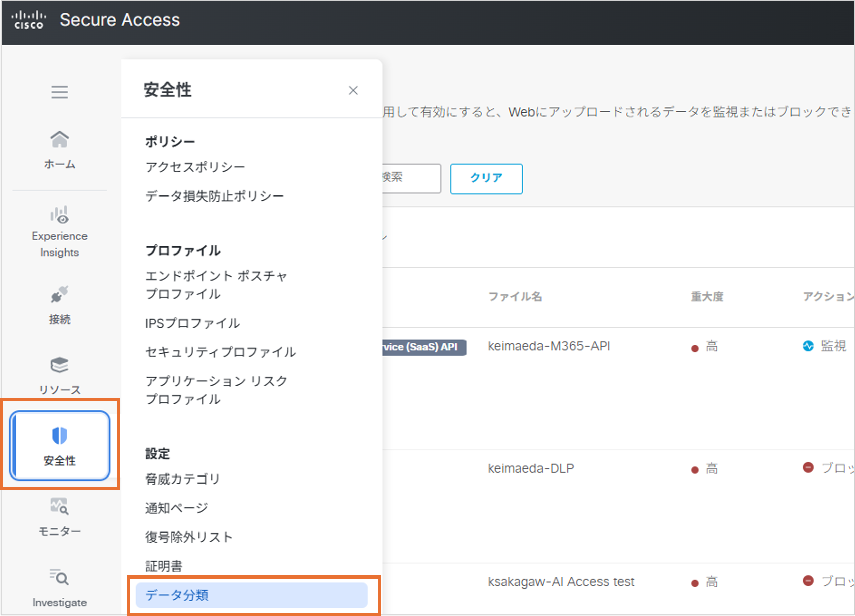The image size is (855, 616).
Task: Click ksakagaw-AI Access test file name
Action: coord(561,582)
